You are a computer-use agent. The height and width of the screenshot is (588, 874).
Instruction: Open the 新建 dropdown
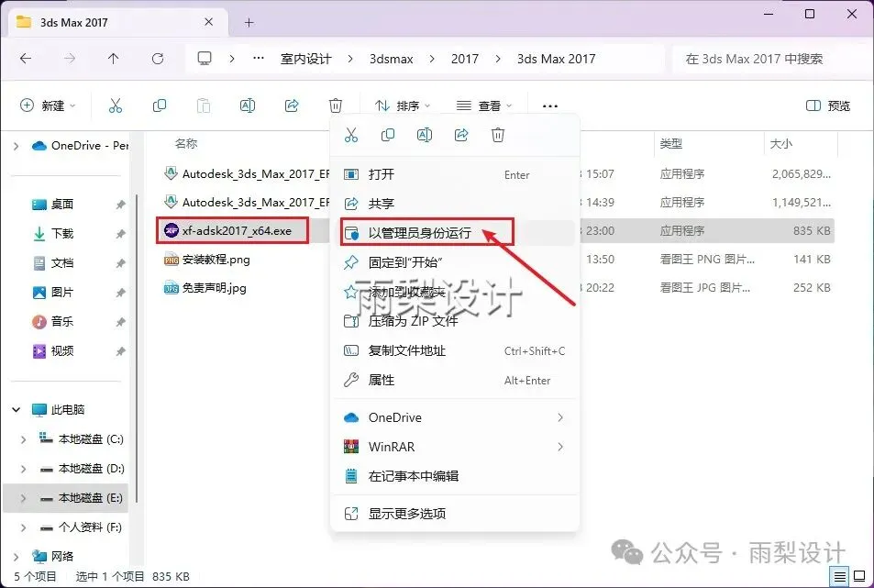coord(48,105)
